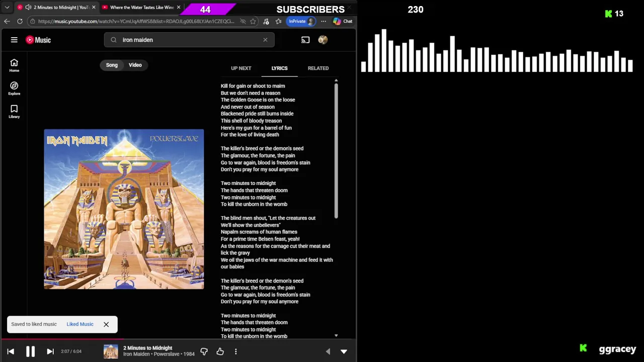Go to Home in sidebar
This screenshot has height=362, width=644.
pos(14,65)
